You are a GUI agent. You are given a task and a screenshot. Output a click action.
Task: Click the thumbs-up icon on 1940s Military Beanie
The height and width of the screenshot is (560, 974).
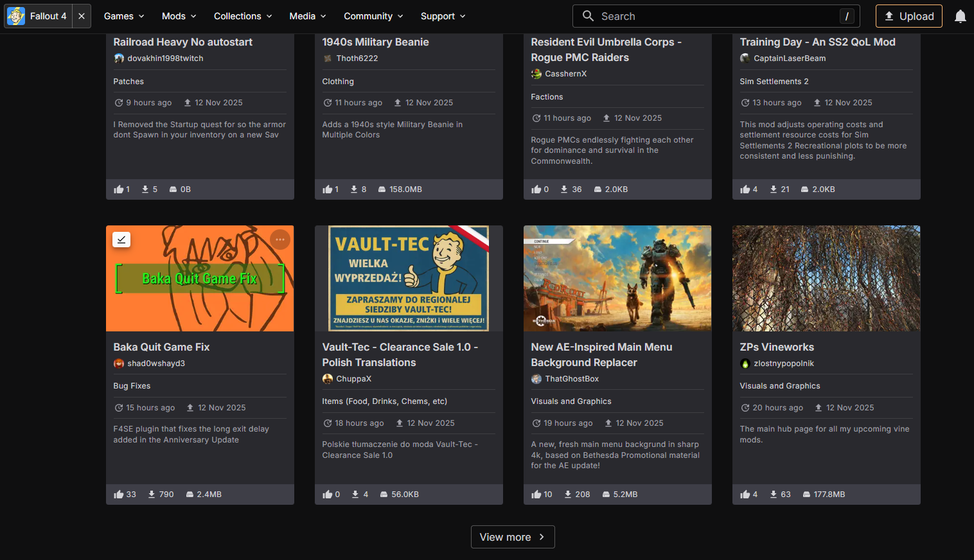click(328, 189)
